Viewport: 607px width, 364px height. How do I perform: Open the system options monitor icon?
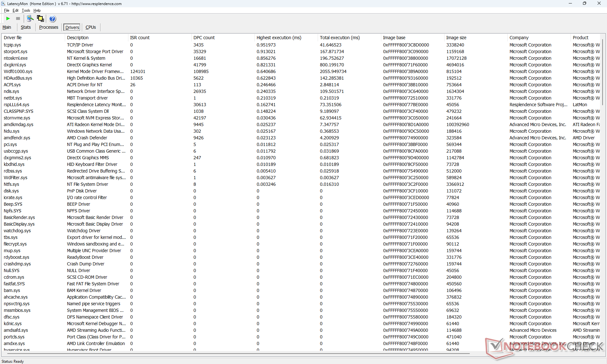[x=30, y=19]
